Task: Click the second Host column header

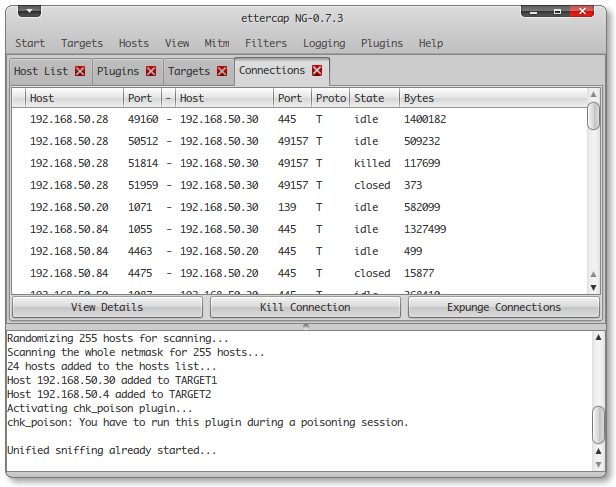Action: point(224,98)
